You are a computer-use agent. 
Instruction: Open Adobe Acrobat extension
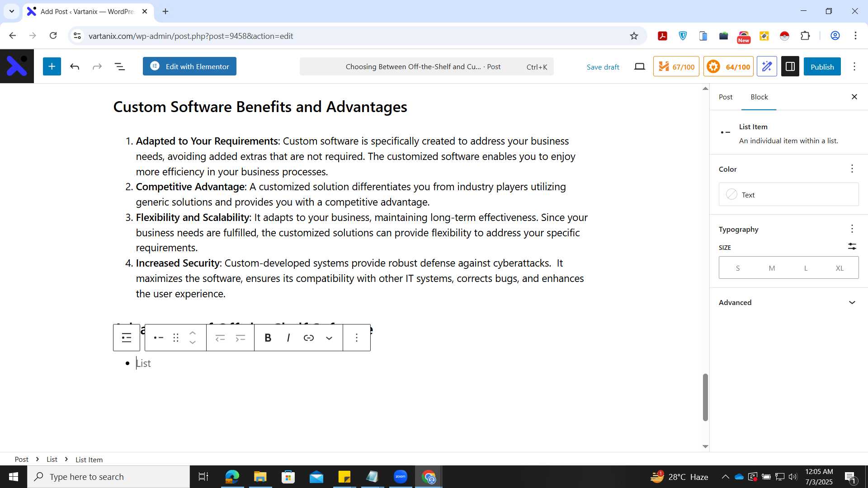click(662, 36)
